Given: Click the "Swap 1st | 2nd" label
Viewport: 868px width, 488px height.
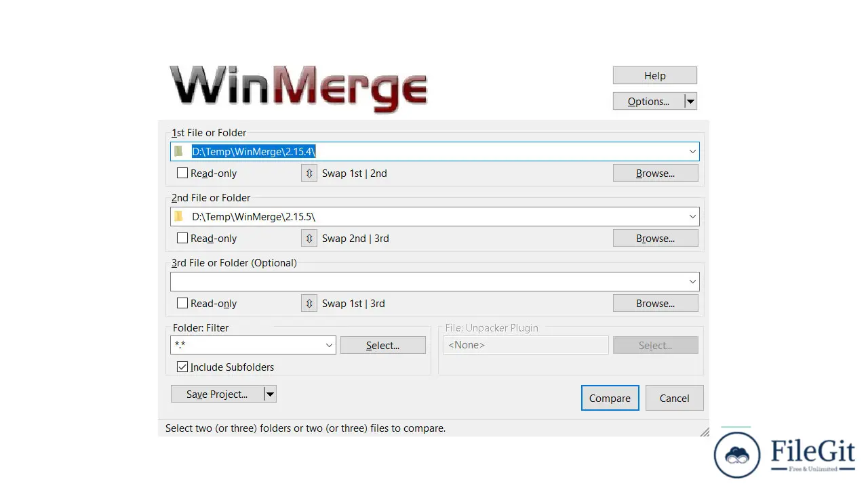Looking at the screenshot, I should pyautogui.click(x=355, y=174).
